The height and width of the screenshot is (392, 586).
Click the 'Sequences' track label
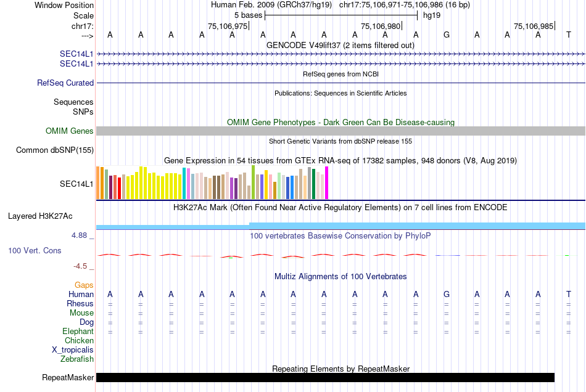(x=73, y=102)
